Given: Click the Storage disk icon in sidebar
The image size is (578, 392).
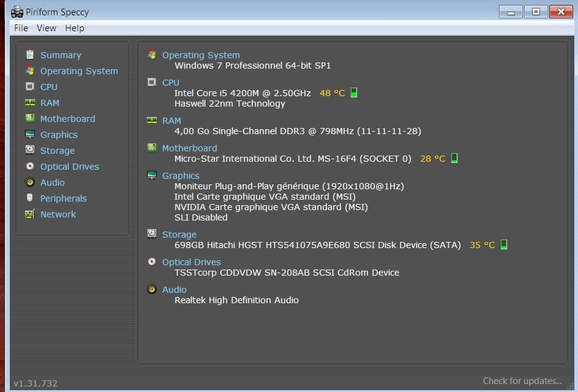Looking at the screenshot, I should click(x=29, y=150).
